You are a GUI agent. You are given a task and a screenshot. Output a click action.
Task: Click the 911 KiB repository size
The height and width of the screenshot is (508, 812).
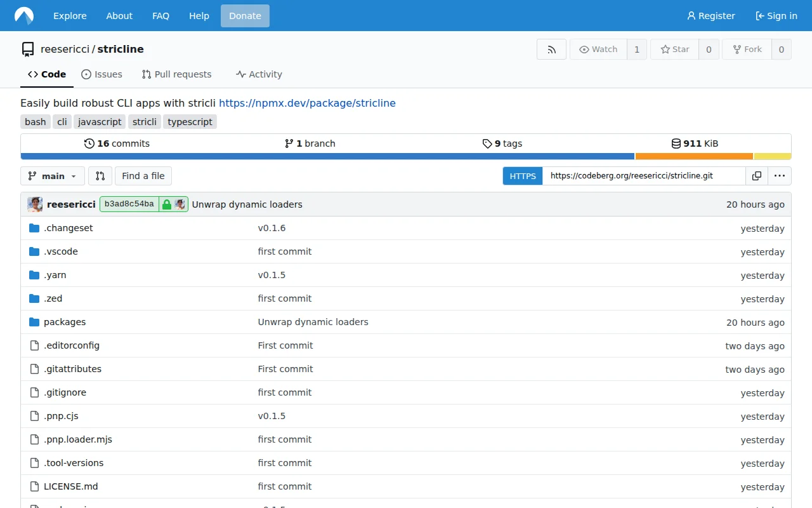point(695,144)
